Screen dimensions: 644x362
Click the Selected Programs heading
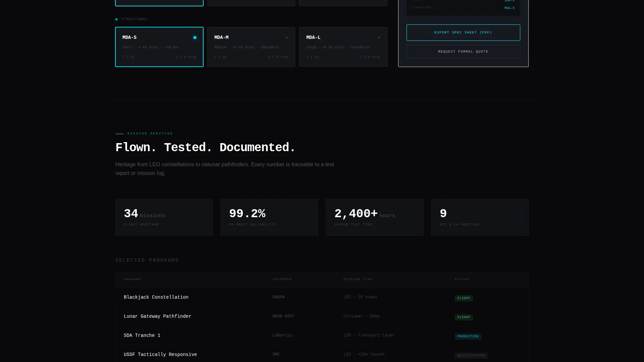[147, 260]
